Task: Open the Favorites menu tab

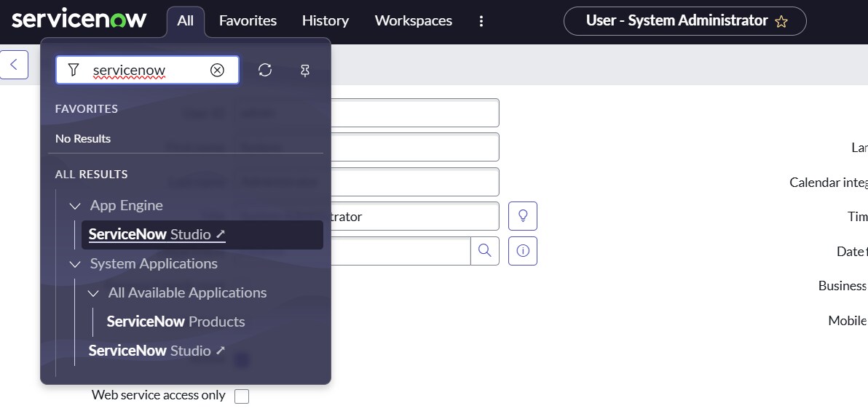Action: [248, 21]
